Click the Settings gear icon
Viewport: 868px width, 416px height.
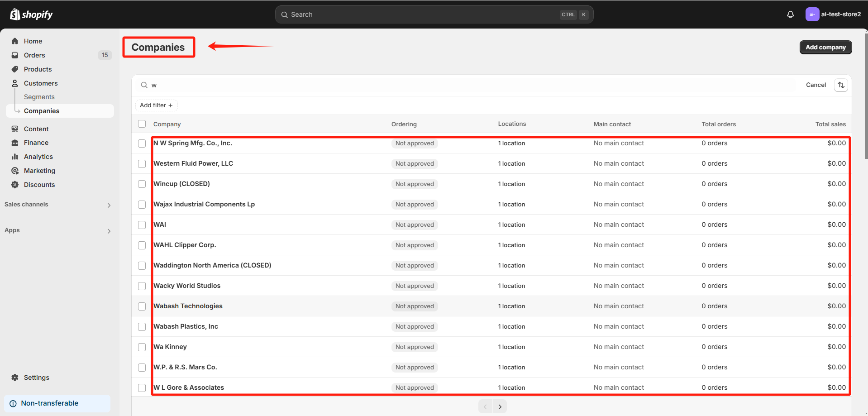pyautogui.click(x=15, y=378)
